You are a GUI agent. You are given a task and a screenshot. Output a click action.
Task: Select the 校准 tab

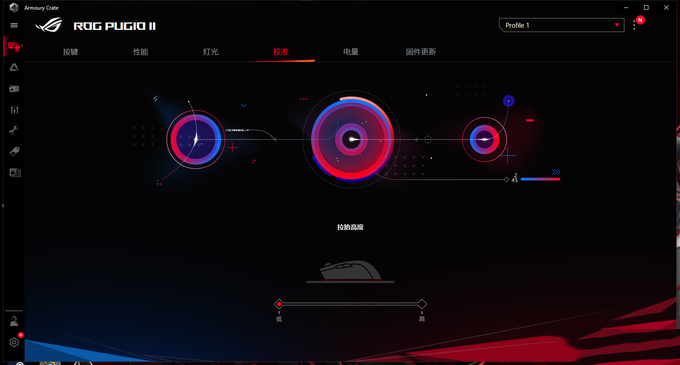[x=281, y=52]
